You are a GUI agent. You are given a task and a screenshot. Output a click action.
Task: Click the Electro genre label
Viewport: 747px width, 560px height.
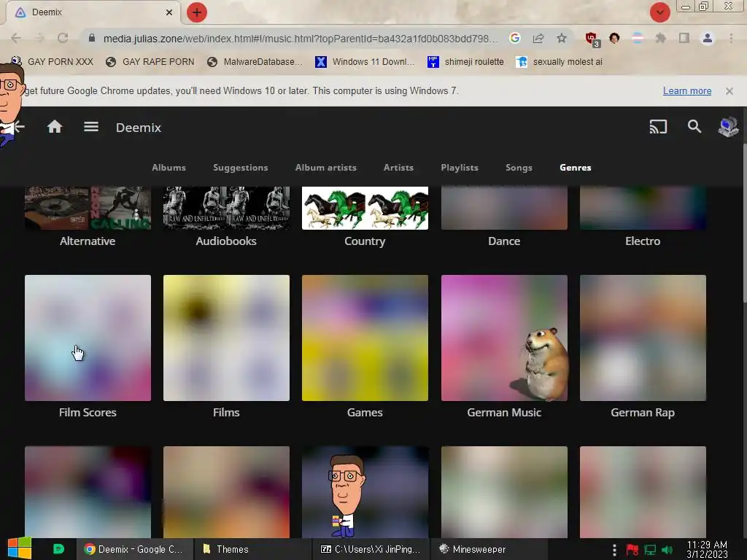pos(643,241)
